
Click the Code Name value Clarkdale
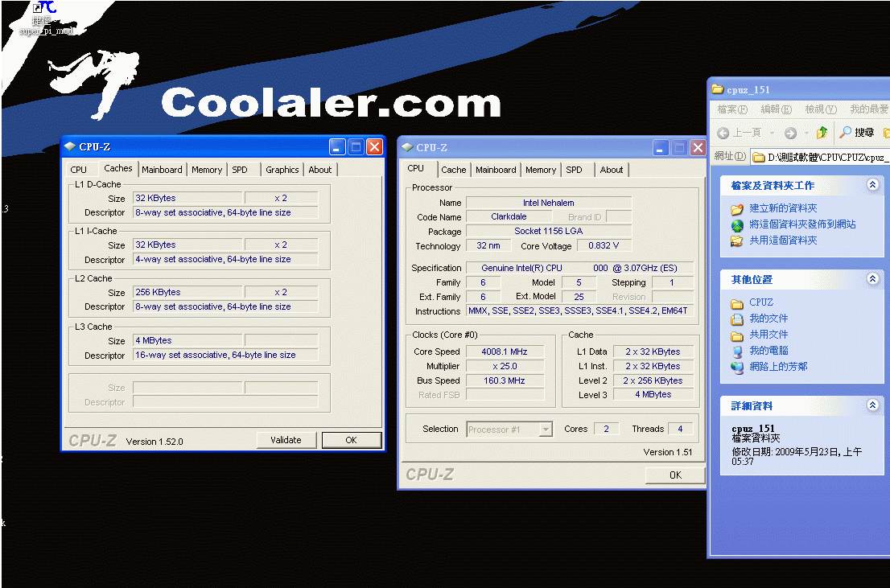509,216
